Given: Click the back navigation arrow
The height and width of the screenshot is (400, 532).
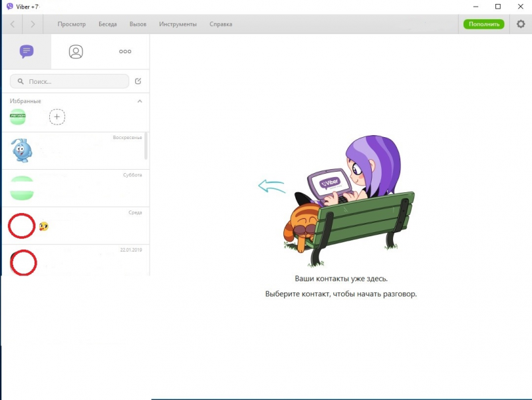Looking at the screenshot, I should [x=12, y=23].
